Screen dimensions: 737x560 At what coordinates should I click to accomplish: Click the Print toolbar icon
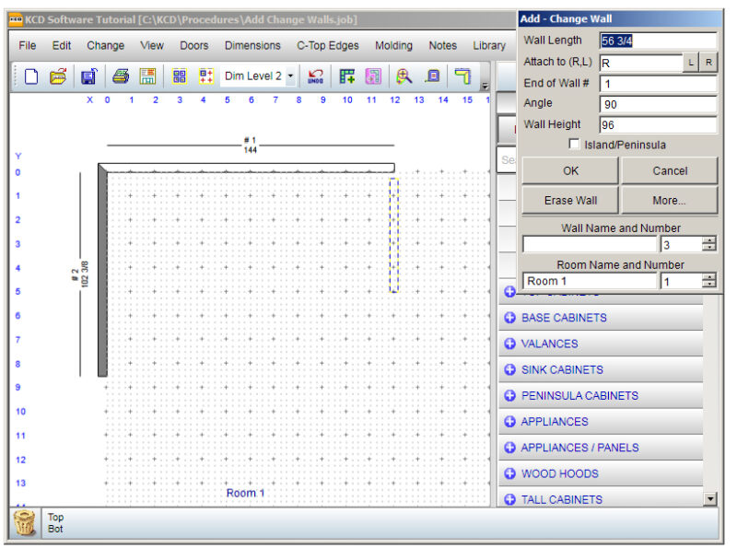pyautogui.click(x=120, y=76)
